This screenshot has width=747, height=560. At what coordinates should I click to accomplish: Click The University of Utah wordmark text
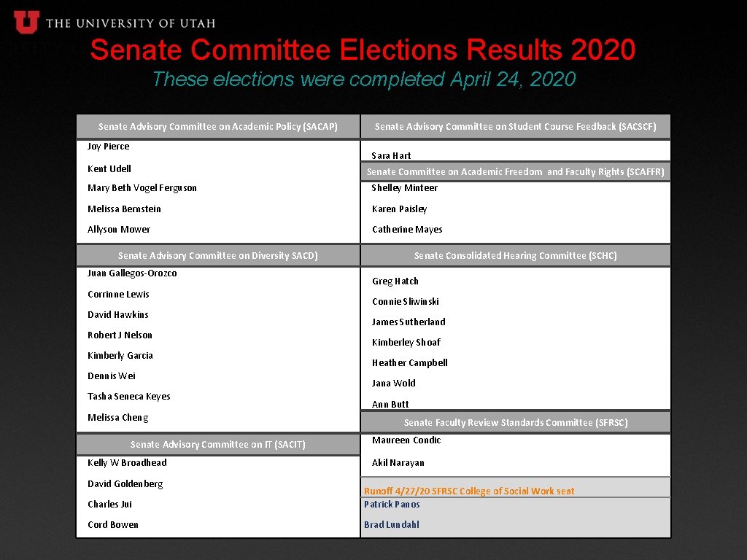pyautogui.click(x=131, y=23)
